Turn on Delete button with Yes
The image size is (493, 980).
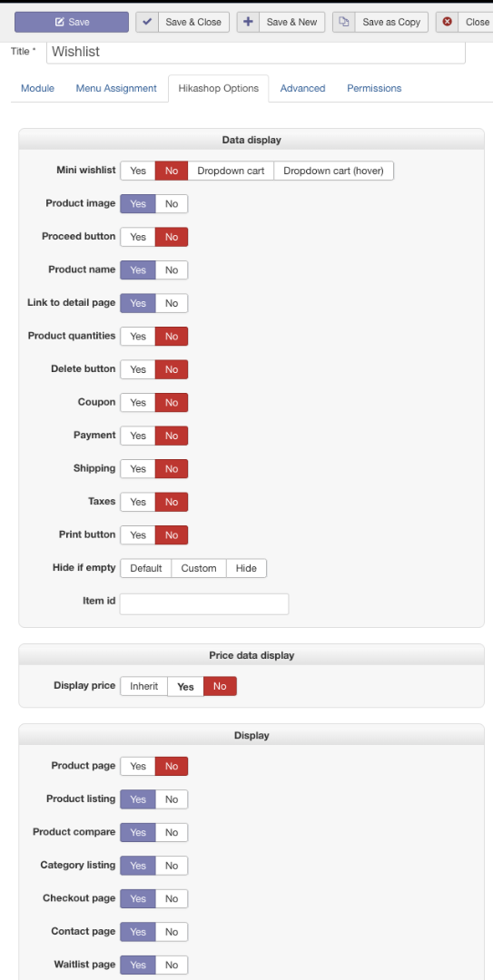(x=138, y=369)
